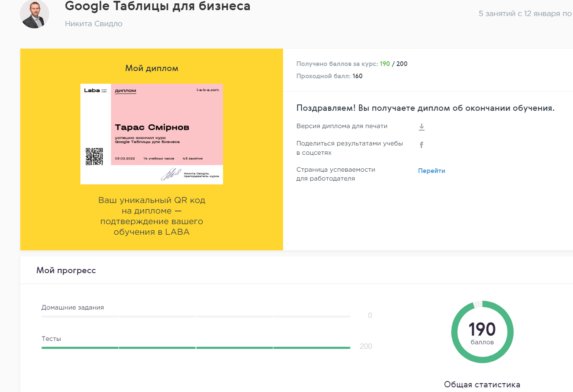
Task: Click the Получено баллов за курс line
Action: coord(352,64)
